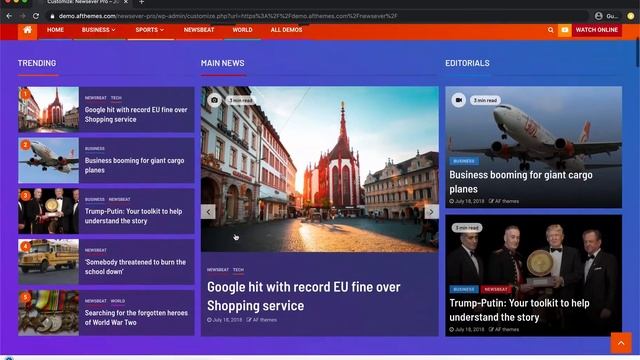
Task: Open trending story Google hit with record EU fine
Action: tap(136, 115)
